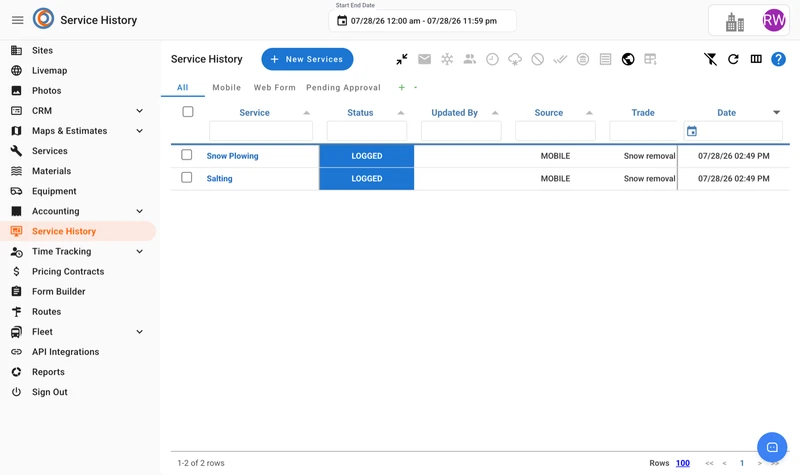The width and height of the screenshot is (800, 475).
Task: Sort by the Service column arrow
Action: click(307, 113)
